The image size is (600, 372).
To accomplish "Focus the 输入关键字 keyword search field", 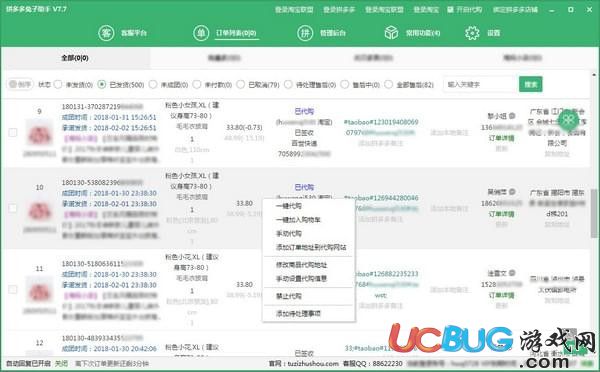I will click(x=480, y=84).
